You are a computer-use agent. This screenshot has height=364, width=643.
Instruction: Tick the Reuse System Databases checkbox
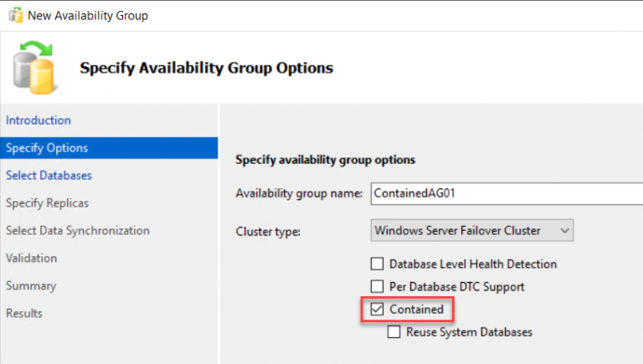pos(394,332)
